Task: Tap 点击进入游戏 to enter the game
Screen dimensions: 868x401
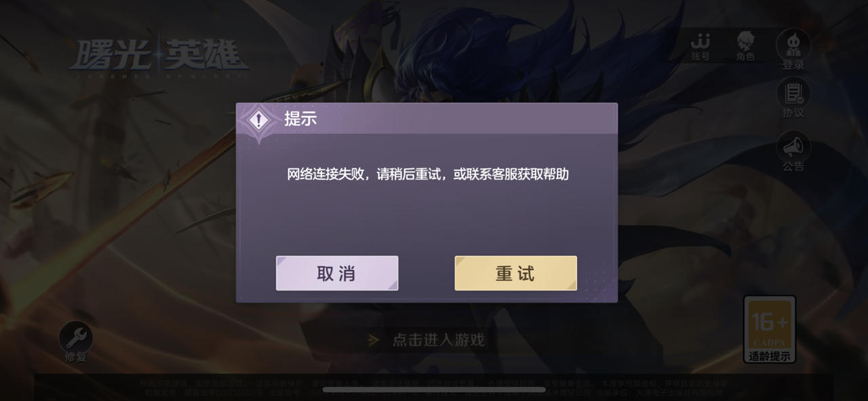Action: click(439, 340)
